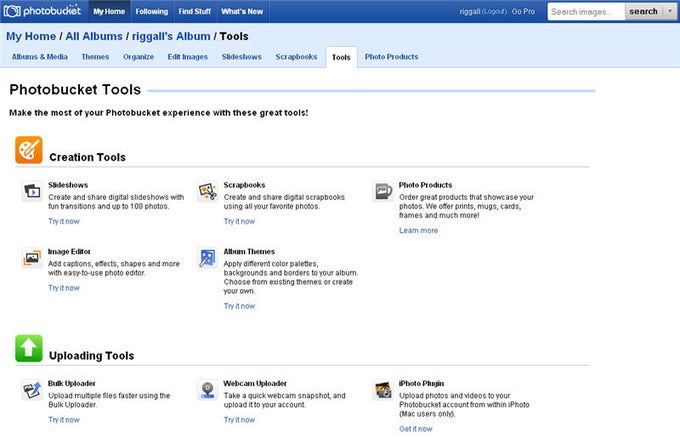This screenshot has height=438, width=680.
Task: Open All Albums breadcrumb link
Action: pyautogui.click(x=94, y=36)
